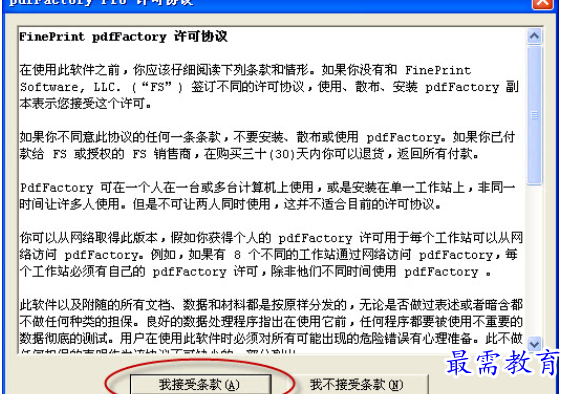This screenshot has height=394, width=568.
Task: Click the paragraph starting '你可以从网络取得此版本'
Action: [x=271, y=255]
